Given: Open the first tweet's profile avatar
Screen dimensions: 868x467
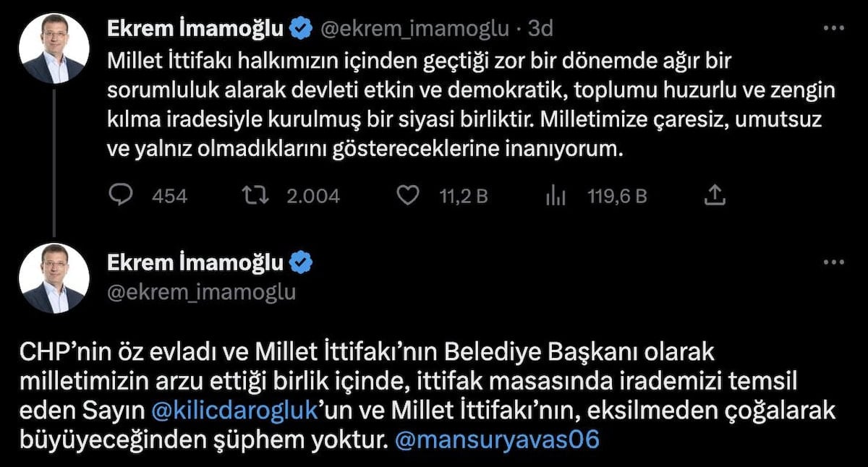Looking at the screenshot, I should [x=54, y=48].
